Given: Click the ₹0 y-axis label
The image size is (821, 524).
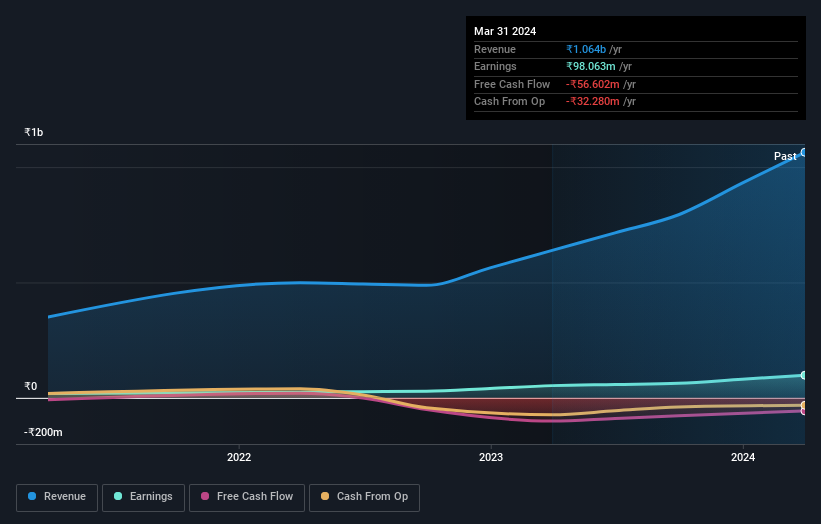Looking at the screenshot, I should click(30, 386).
